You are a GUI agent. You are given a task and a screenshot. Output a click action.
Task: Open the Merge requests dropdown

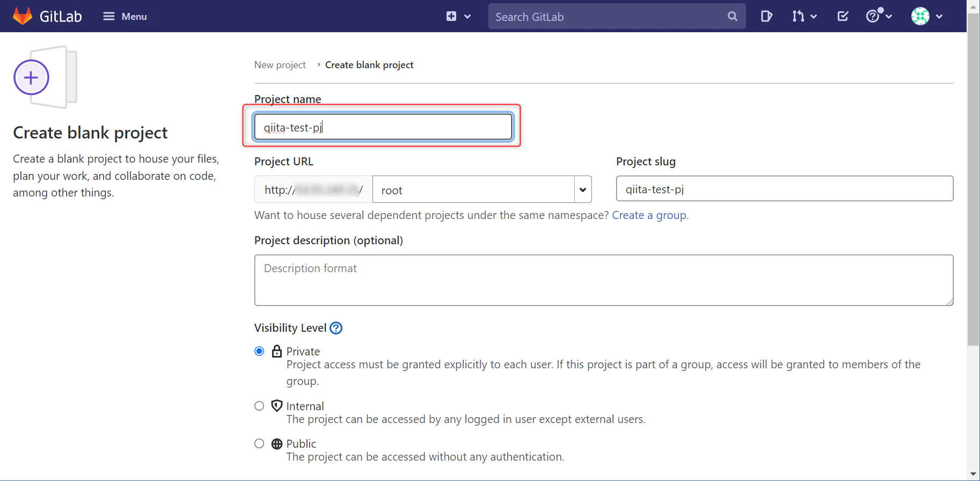[x=805, y=17]
